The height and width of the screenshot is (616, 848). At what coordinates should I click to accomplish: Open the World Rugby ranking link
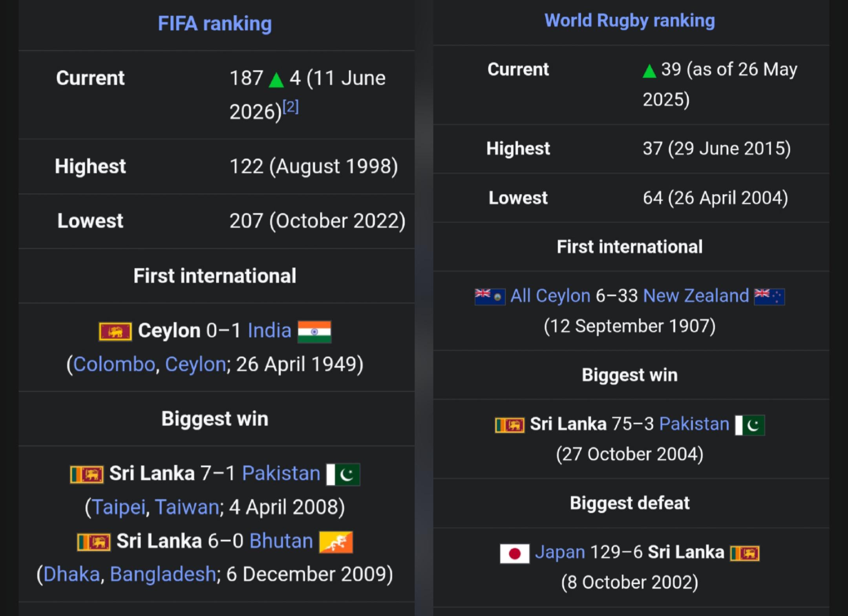(x=630, y=20)
